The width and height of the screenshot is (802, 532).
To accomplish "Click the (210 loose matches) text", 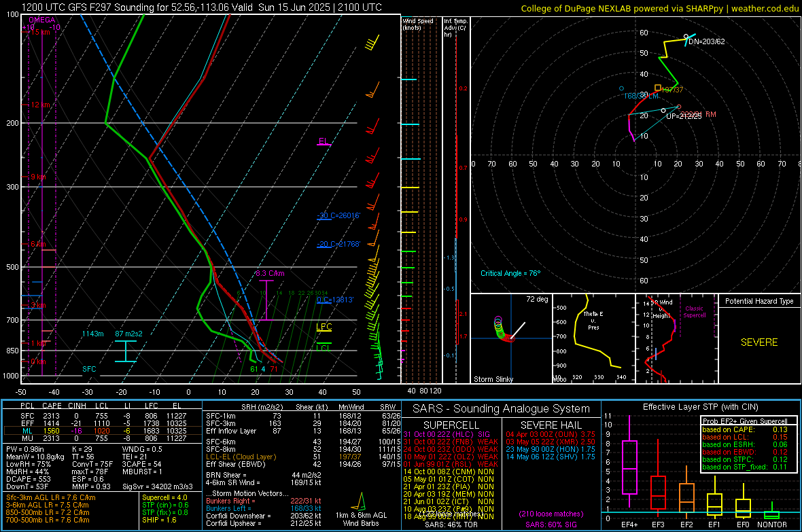I will pos(551,514).
